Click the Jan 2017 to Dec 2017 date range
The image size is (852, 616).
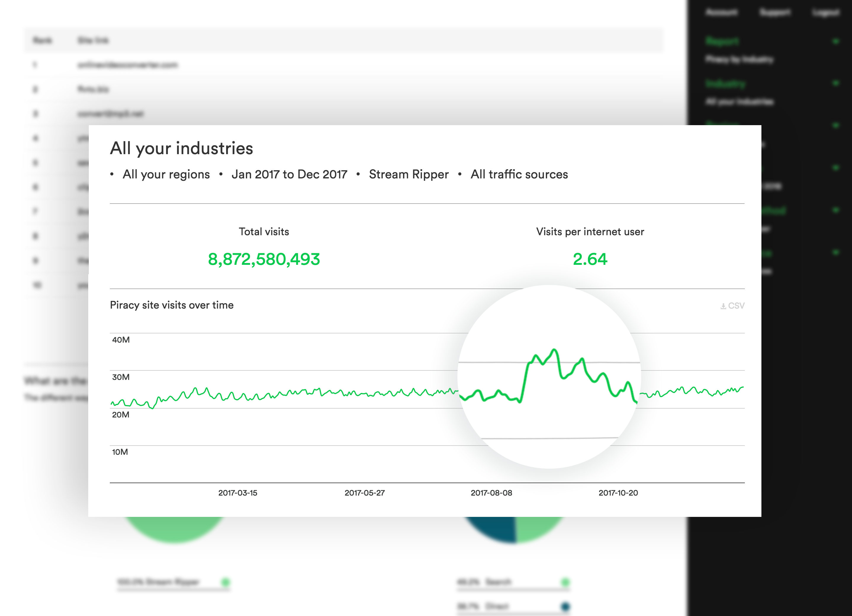pos(289,174)
